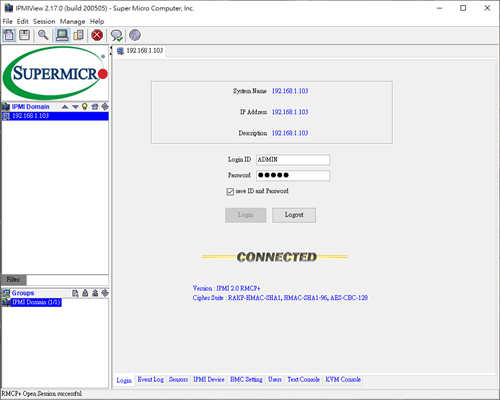Click into the Login ID field
This screenshot has height=400, width=500.
pos(293,160)
